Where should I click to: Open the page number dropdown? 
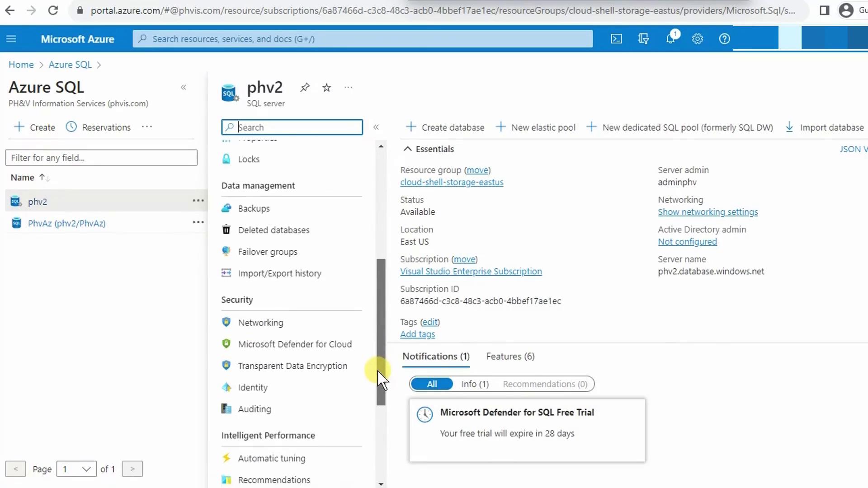pos(76,469)
